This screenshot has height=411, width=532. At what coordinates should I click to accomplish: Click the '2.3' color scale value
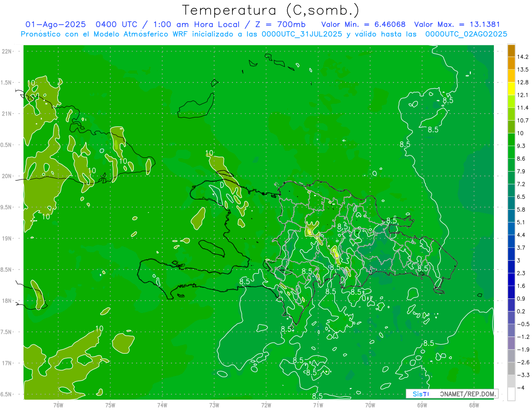(522, 273)
